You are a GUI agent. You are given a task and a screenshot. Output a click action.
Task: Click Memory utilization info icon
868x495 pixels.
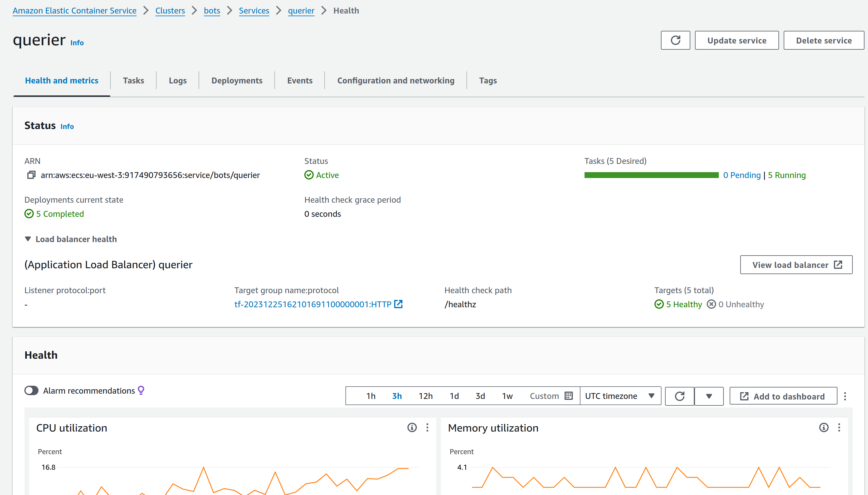823,427
